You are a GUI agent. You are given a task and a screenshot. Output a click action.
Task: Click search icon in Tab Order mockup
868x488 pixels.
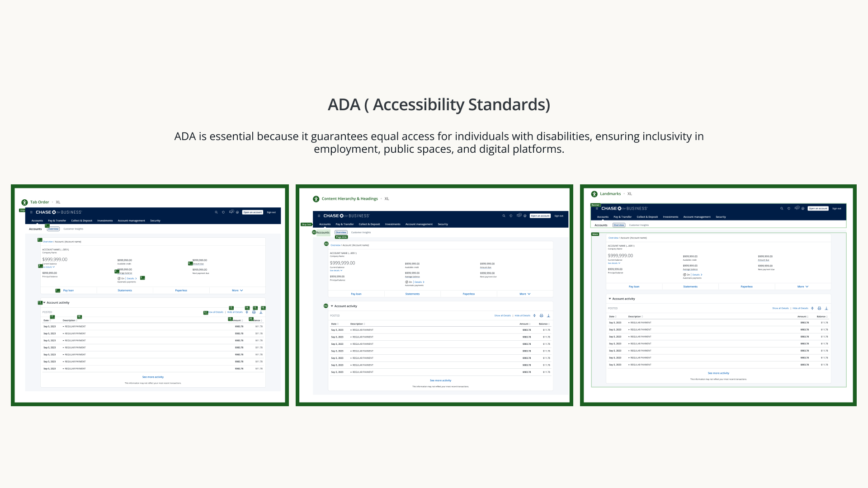[x=216, y=212]
